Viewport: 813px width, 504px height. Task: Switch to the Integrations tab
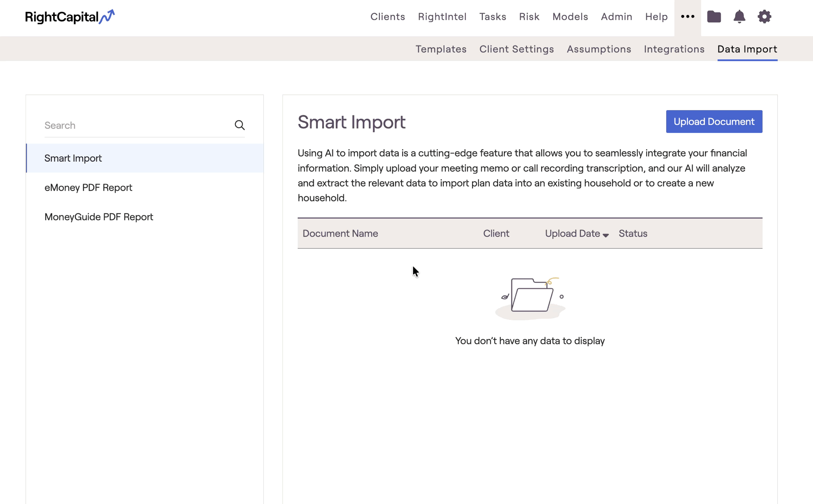(674, 49)
